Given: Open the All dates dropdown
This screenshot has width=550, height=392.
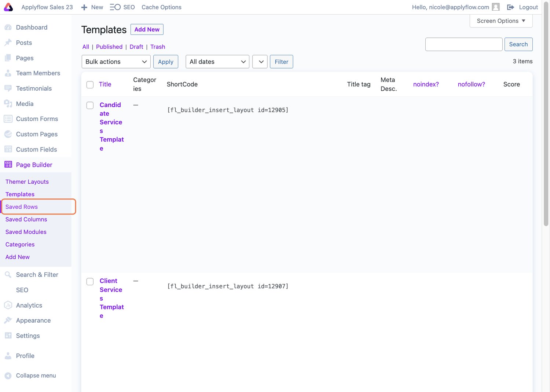Looking at the screenshot, I should click(x=217, y=62).
